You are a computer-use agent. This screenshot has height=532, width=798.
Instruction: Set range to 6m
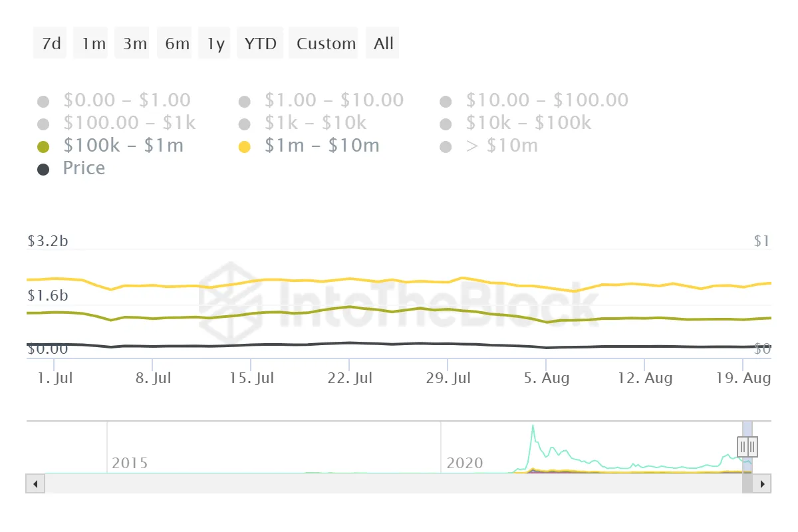pos(177,44)
